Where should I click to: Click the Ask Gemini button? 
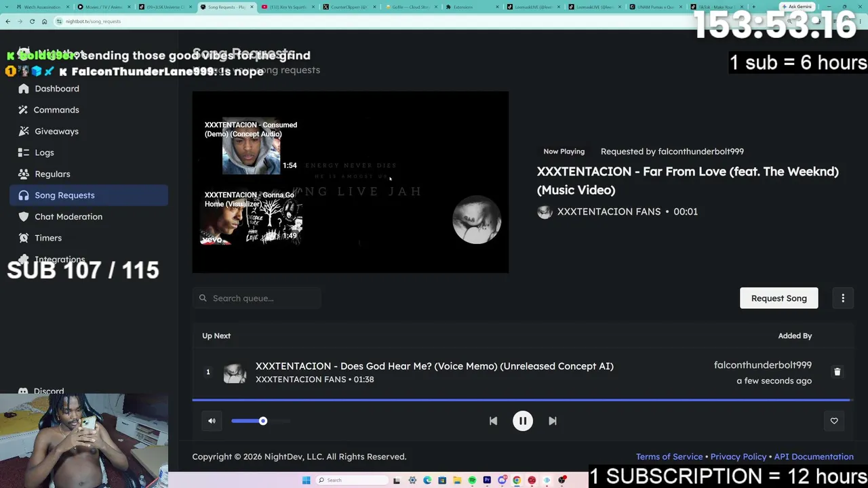797,7
